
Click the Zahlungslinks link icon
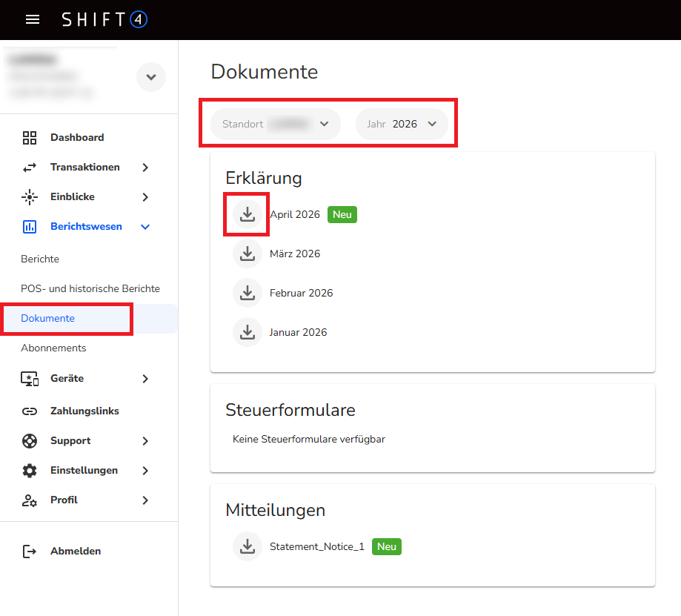30,411
